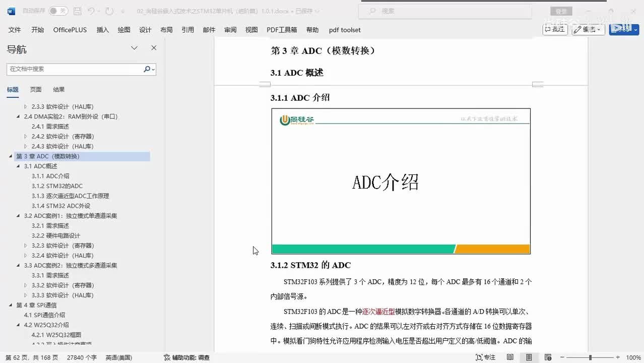The width and height of the screenshot is (644, 363).
Task: Click language 英语(美国) in status bar
Action: (x=118, y=357)
